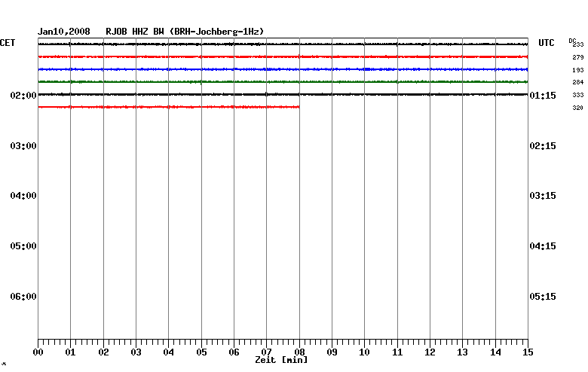Click minute label 11 on the axis
The width and height of the screenshot is (588, 372).
point(397,352)
